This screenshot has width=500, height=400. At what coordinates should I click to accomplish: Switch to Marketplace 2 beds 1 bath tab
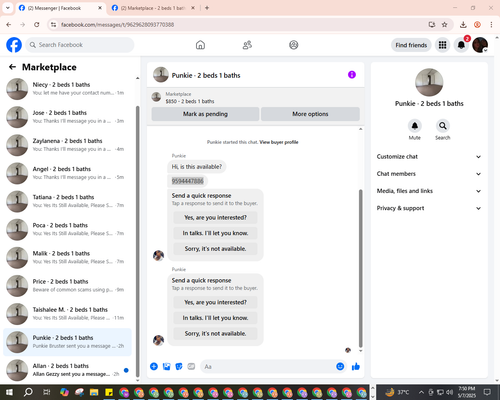153,8
